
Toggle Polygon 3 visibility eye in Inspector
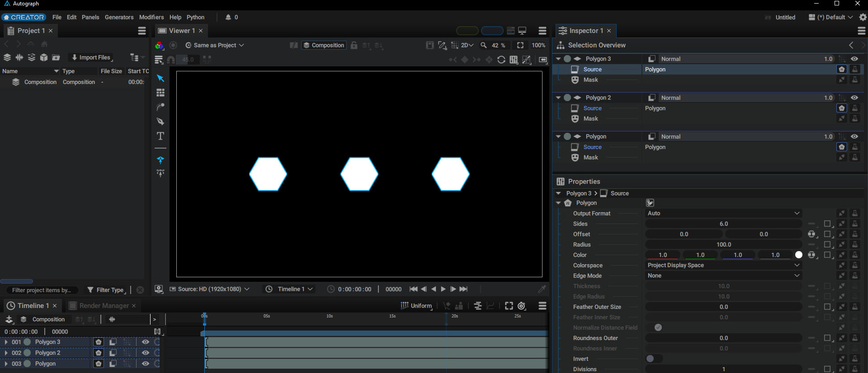854,59
